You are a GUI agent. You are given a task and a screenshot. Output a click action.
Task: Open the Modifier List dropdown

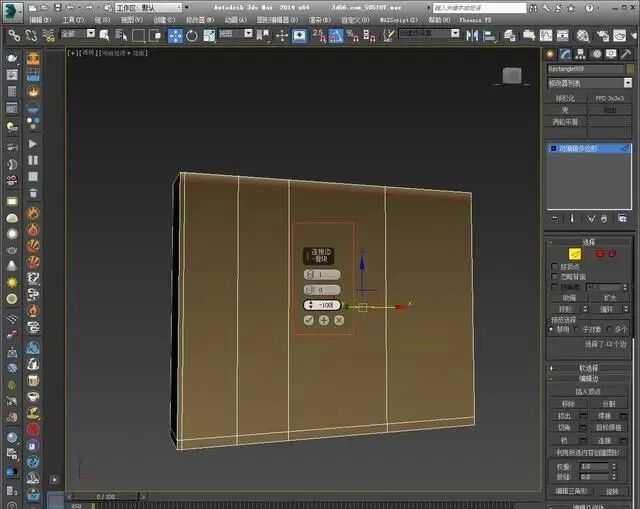[x=627, y=83]
